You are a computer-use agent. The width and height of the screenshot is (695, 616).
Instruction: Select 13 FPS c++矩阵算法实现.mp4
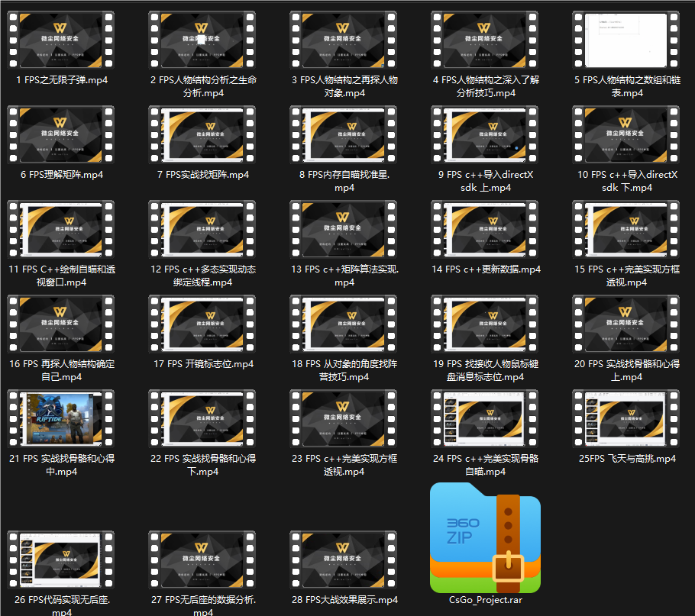(343, 230)
